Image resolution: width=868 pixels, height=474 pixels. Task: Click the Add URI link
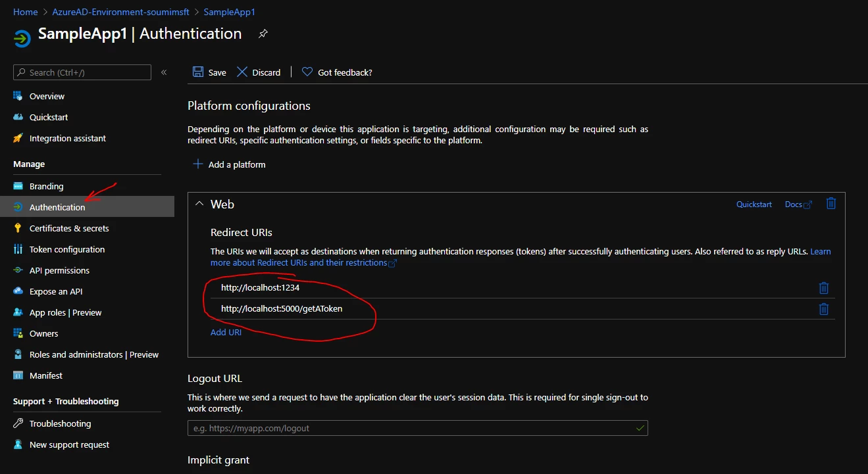[x=226, y=332]
